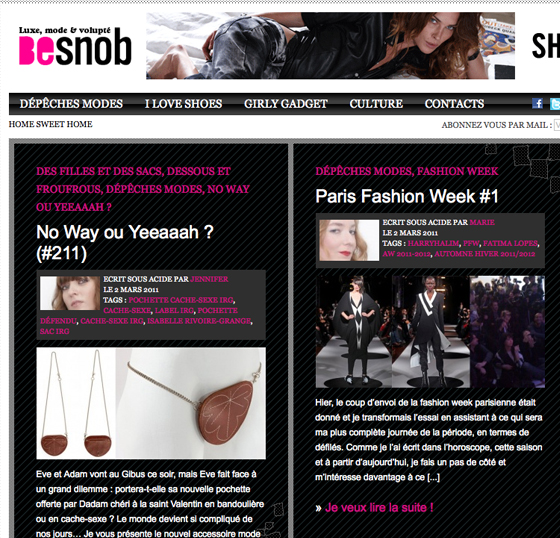The image size is (560, 538).
Task: Open the I Love Shoes section
Action: click(183, 104)
